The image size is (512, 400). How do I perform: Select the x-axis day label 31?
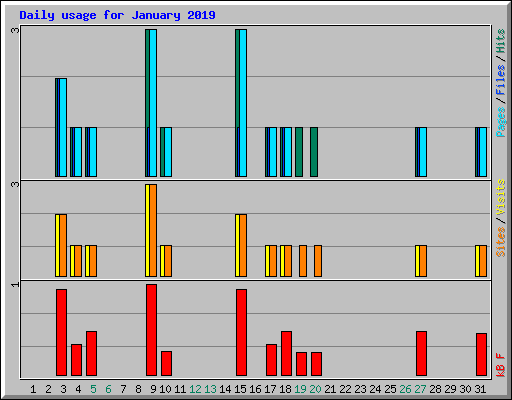[x=480, y=389]
